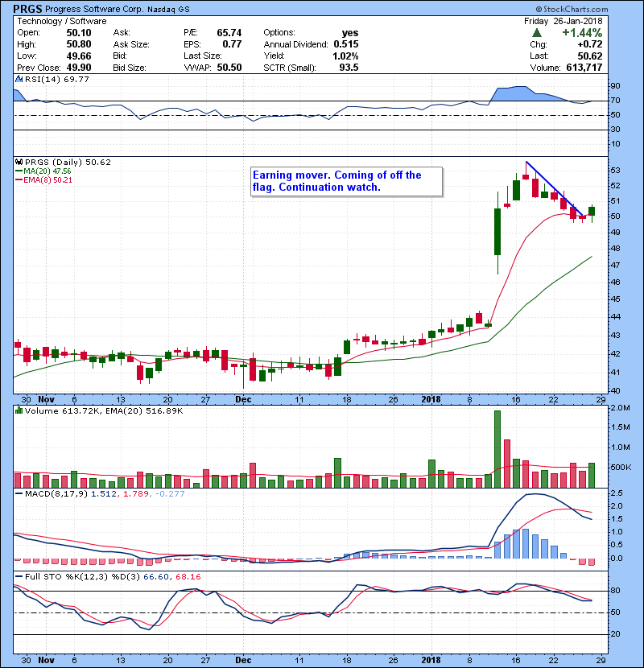Click the PRGS (Daily) 50.62 chart label
Viewport: 644px width, 668px height.
68,162
